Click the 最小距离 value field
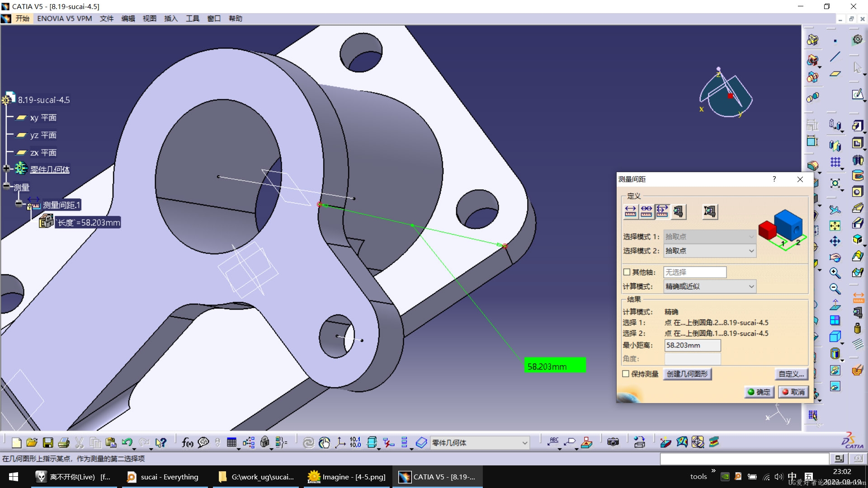868x488 pixels. pos(693,345)
